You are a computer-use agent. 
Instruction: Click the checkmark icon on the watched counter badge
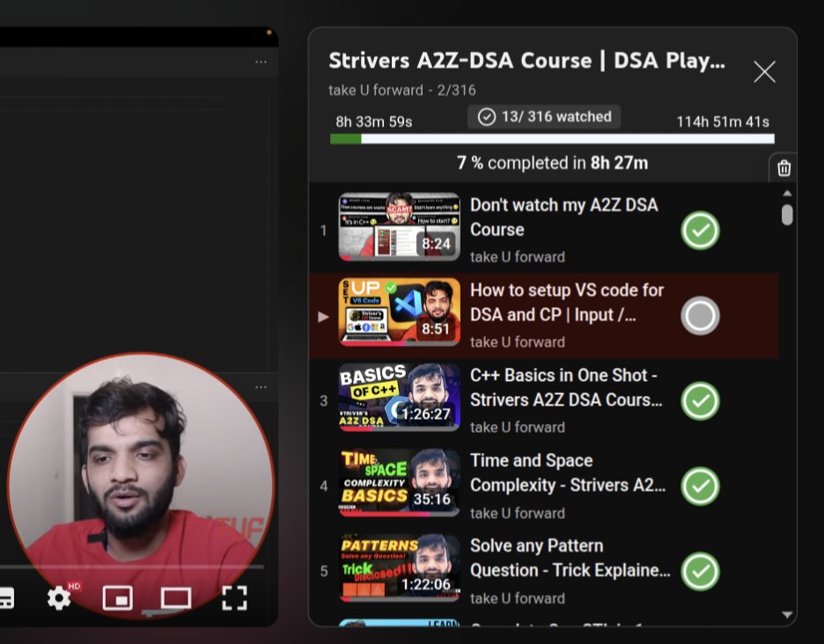pyautogui.click(x=487, y=116)
